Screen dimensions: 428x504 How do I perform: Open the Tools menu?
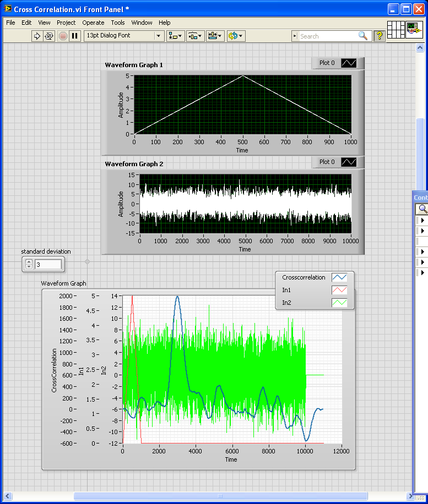pos(118,23)
